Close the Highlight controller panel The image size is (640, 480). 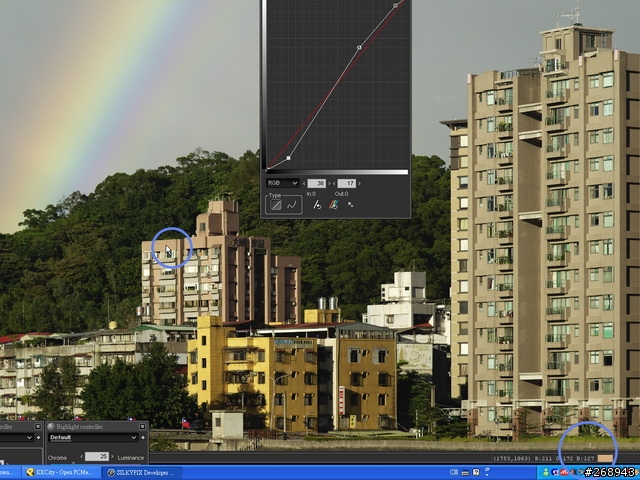[142, 427]
